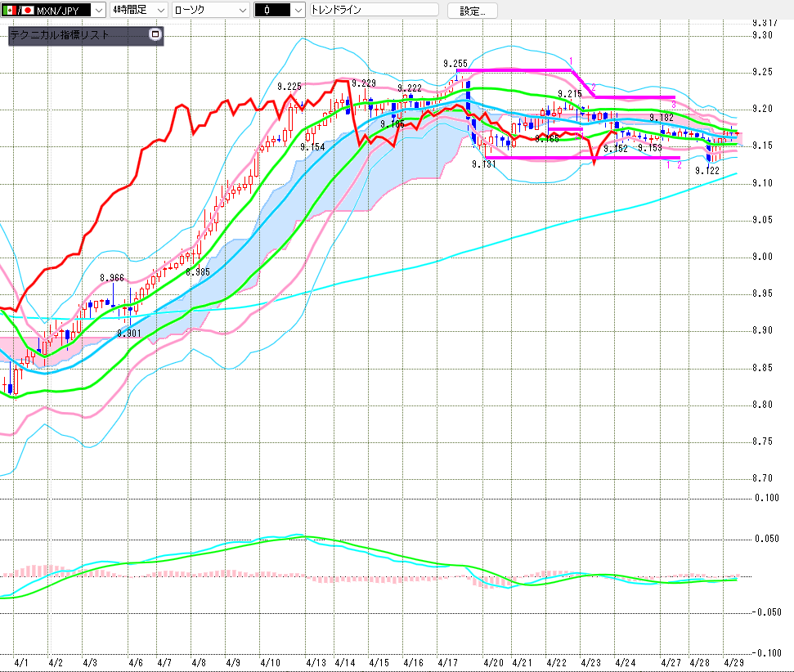This screenshot has width=794, height=672.
Task: Select trendline point marker 3
Action: [673, 105]
